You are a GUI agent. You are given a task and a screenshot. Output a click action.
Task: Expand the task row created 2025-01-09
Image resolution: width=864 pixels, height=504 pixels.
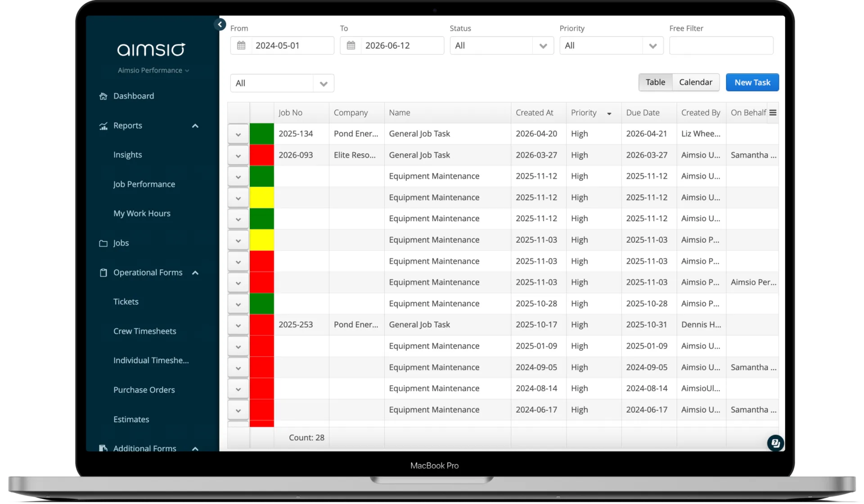click(238, 346)
